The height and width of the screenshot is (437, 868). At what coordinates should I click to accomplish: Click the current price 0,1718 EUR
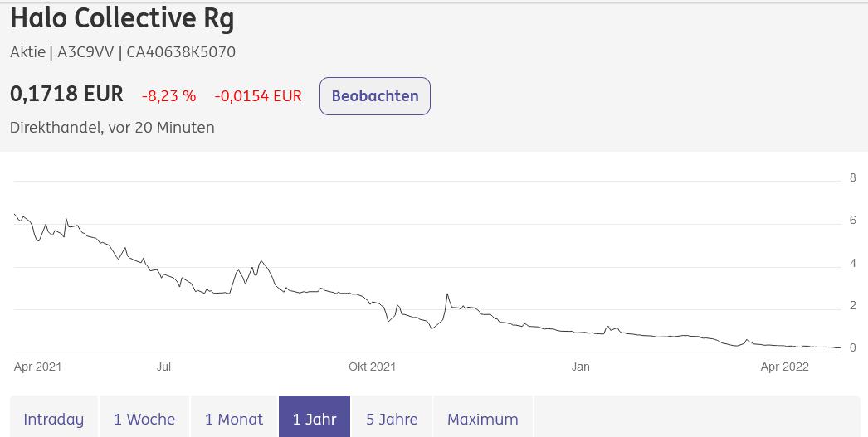click(66, 95)
